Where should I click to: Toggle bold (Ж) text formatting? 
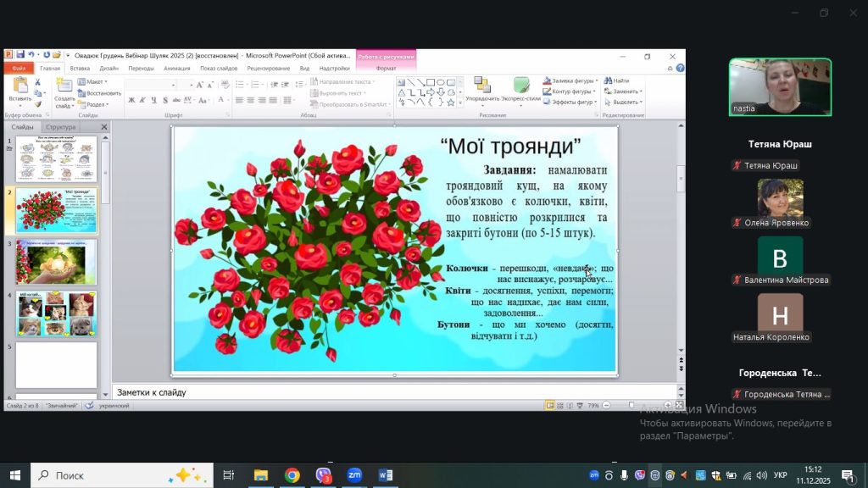coord(131,100)
